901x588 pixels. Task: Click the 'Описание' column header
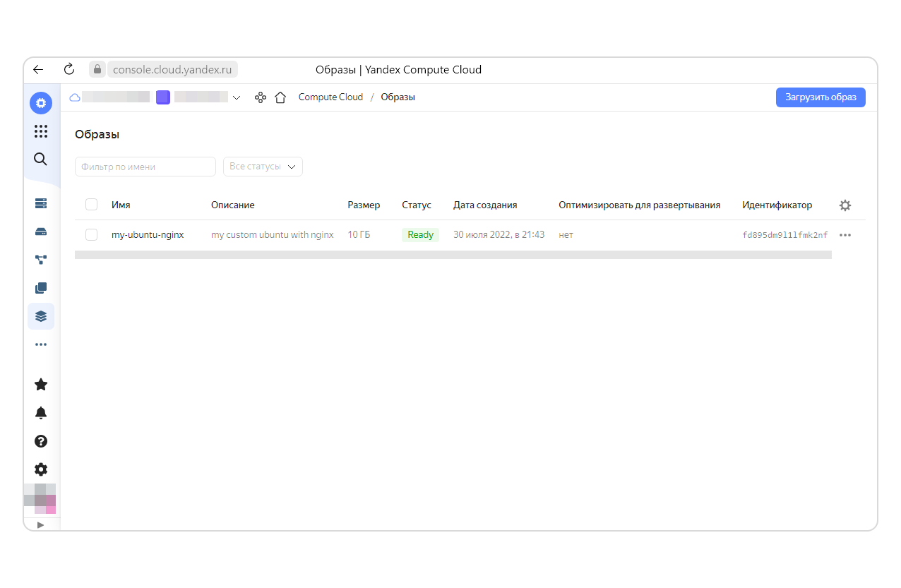click(232, 205)
